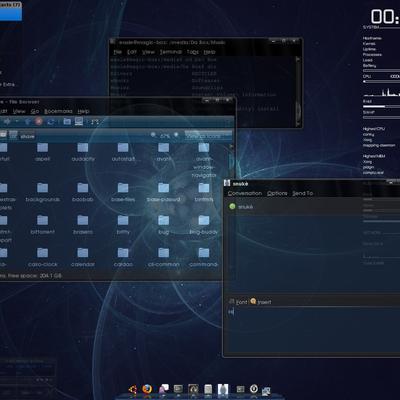
Task: Zoom in on the file browser location bar
Action: point(176,135)
